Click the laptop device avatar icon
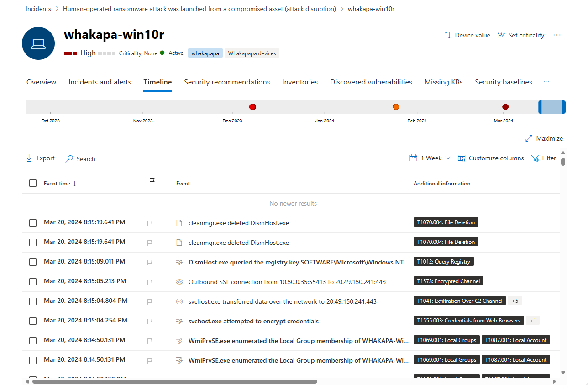588x385 pixels. coord(38,43)
